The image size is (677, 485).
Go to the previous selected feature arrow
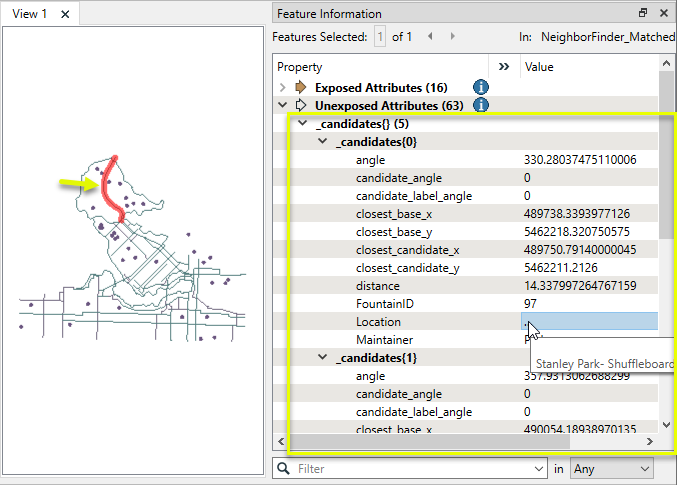pyautogui.click(x=430, y=36)
